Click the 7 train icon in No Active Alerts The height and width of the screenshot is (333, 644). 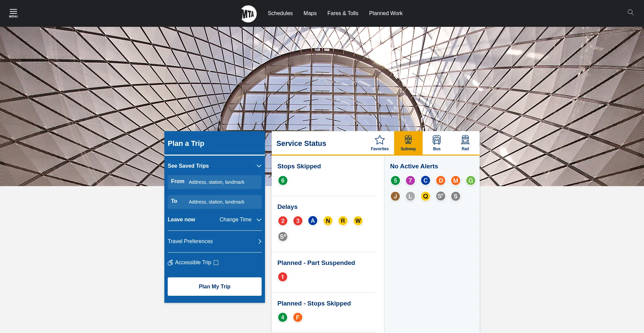[x=411, y=181]
